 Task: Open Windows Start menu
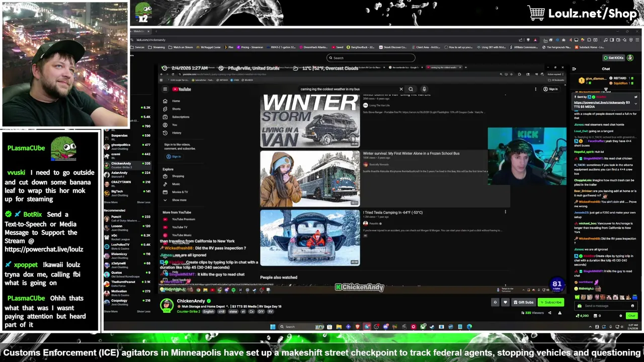273,327
